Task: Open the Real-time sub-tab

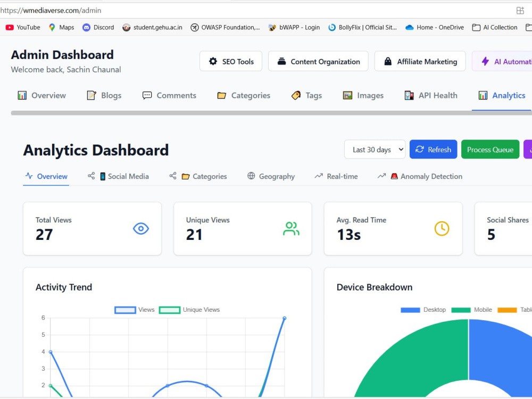Action: point(336,177)
